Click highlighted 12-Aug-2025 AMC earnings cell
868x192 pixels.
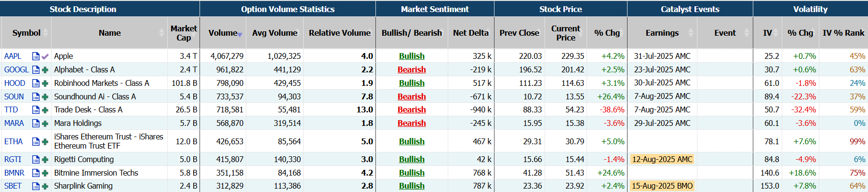(x=662, y=159)
